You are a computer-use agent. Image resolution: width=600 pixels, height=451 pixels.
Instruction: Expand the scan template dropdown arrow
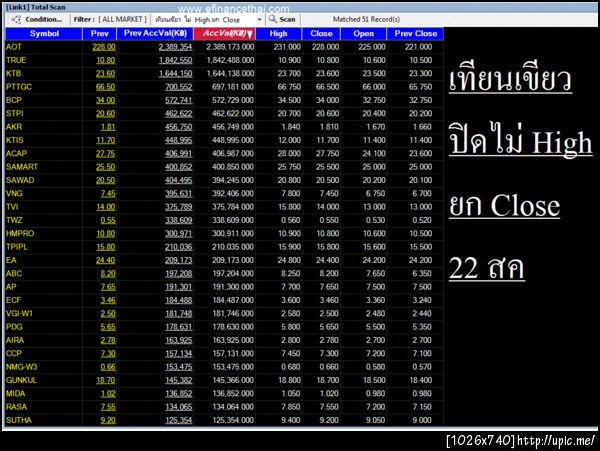point(259,20)
